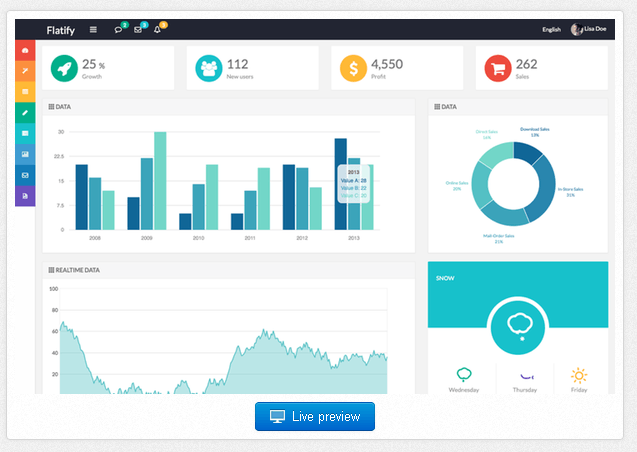This screenshot has width=637, height=452.
Task: Click the hamburger menu icon beside Flatify
Action: [x=93, y=30]
